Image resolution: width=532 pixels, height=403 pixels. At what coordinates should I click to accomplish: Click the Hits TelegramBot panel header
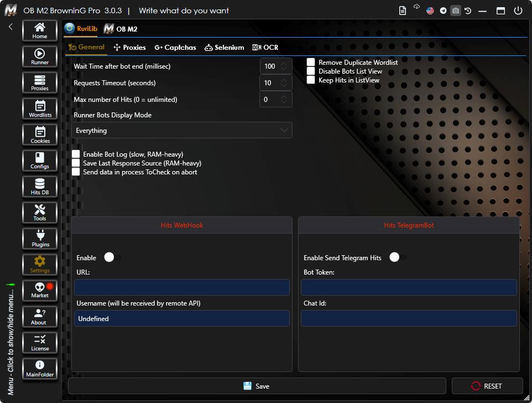point(409,225)
